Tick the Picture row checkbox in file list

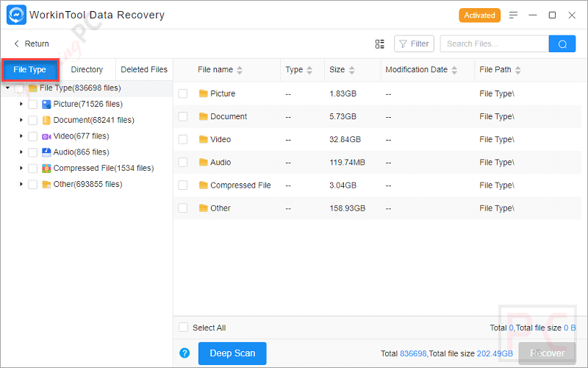[182, 93]
